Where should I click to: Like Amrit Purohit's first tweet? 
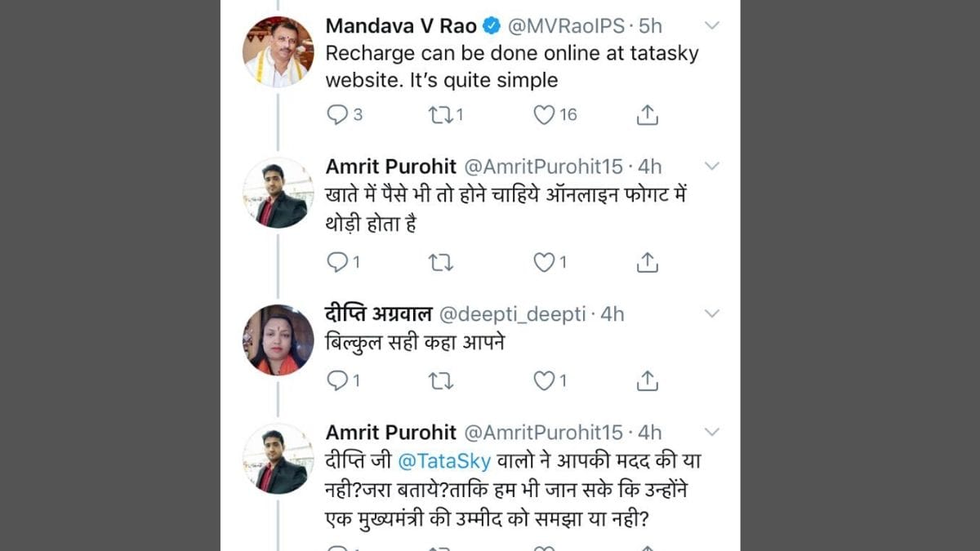544,262
